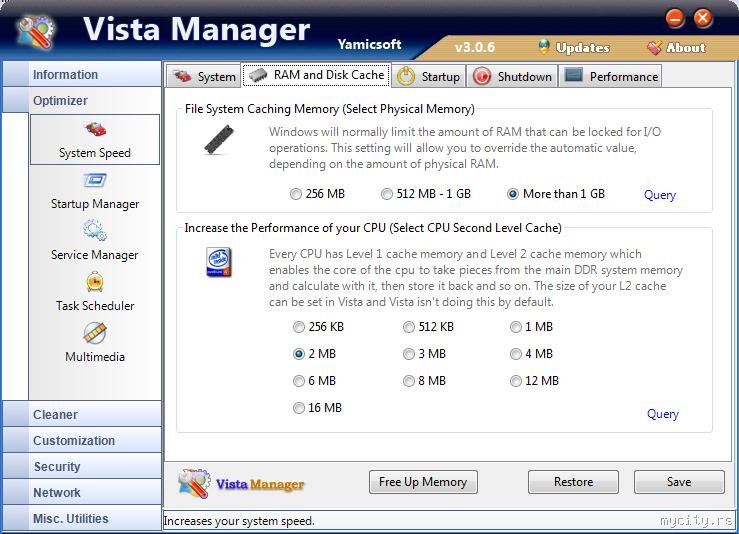Minimize the Vista Manager window
The width and height of the screenshot is (739, 534).
675,18
